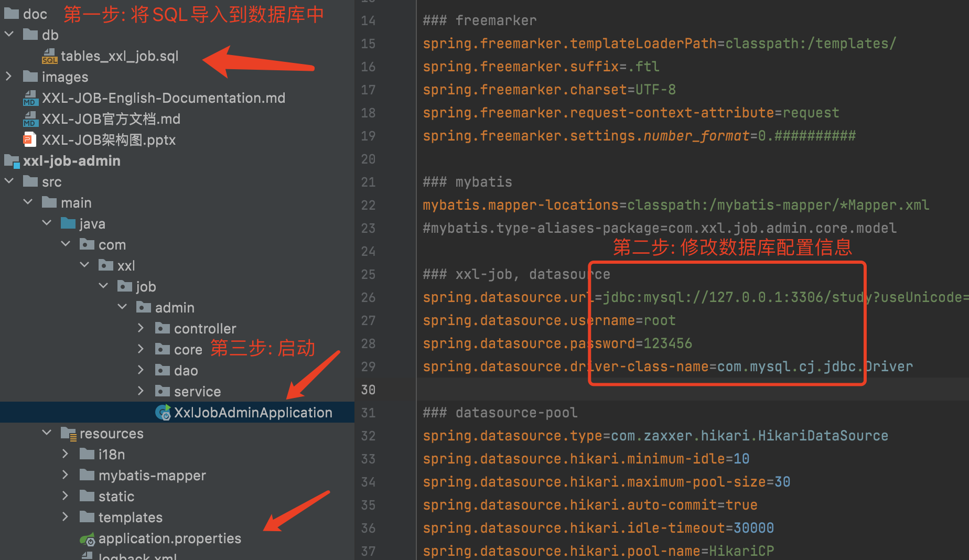Image resolution: width=969 pixels, height=560 pixels.
Task: Select the xxl-job-admin module
Action: (x=72, y=161)
